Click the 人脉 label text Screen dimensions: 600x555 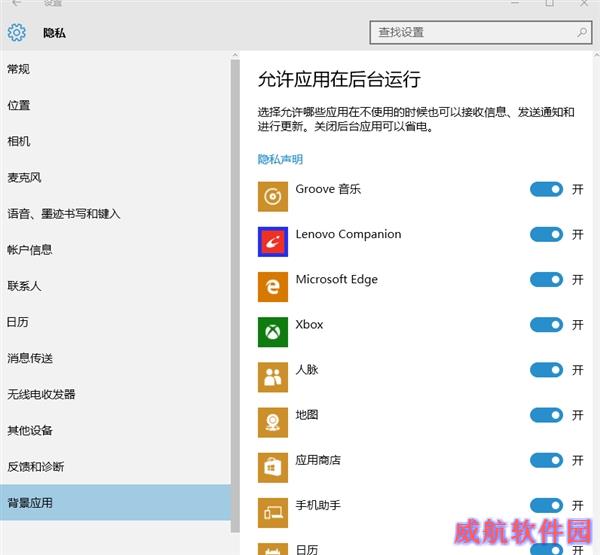(307, 370)
